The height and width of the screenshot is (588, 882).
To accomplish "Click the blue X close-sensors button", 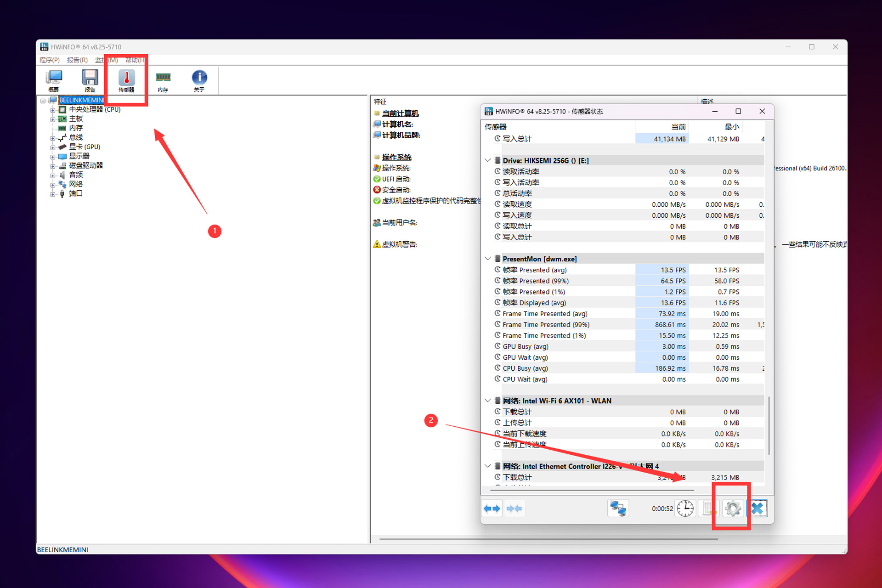I will point(757,509).
